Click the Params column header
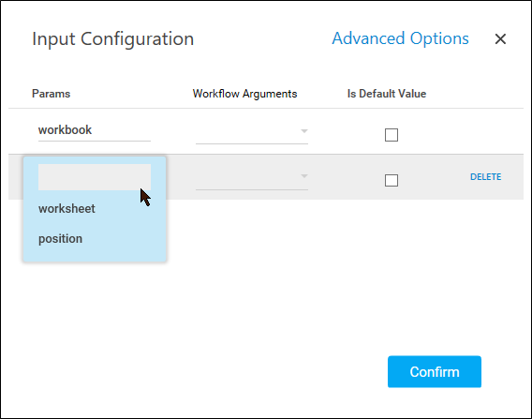The width and height of the screenshot is (532, 419). click(51, 94)
